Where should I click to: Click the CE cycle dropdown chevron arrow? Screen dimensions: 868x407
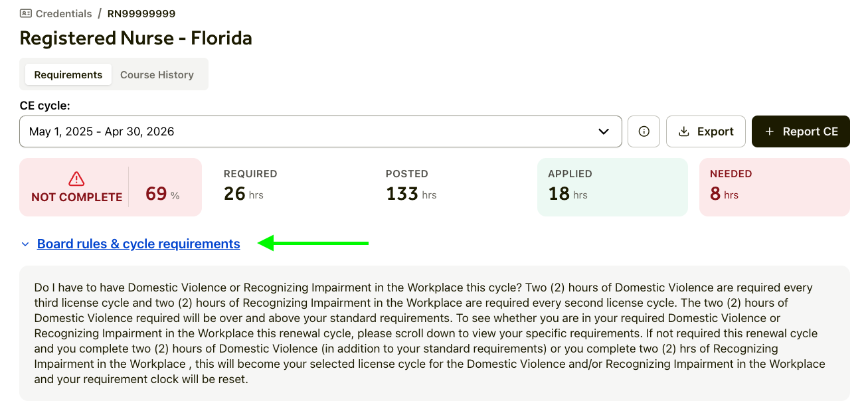click(x=604, y=131)
